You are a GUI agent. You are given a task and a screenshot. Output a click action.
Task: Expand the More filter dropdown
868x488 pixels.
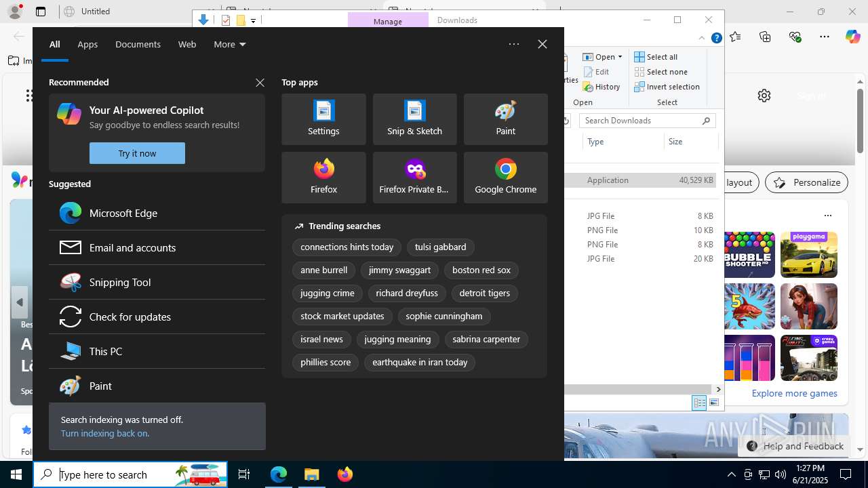pyautogui.click(x=230, y=44)
